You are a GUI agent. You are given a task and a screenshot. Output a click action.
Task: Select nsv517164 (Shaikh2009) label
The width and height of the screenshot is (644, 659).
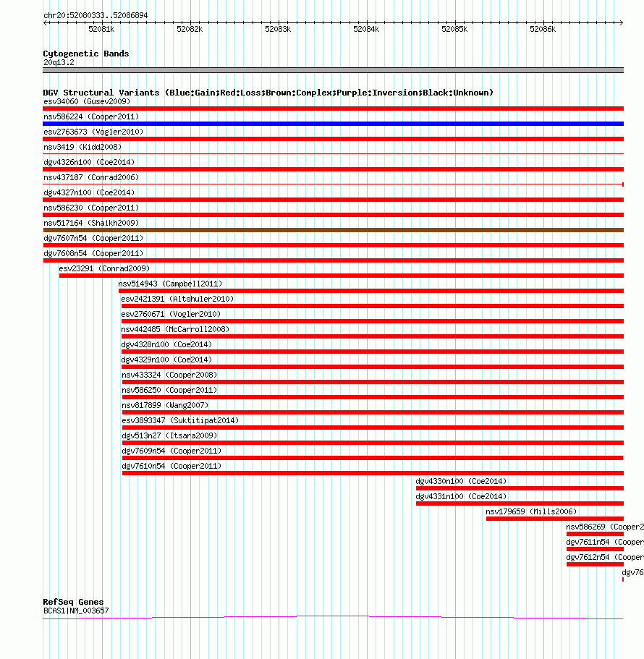tap(90, 222)
